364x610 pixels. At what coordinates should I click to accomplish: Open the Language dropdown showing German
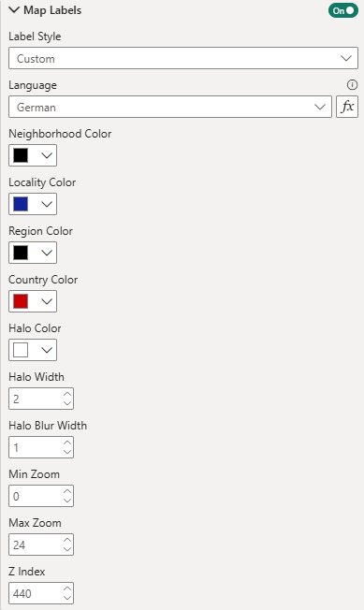pyautogui.click(x=170, y=107)
